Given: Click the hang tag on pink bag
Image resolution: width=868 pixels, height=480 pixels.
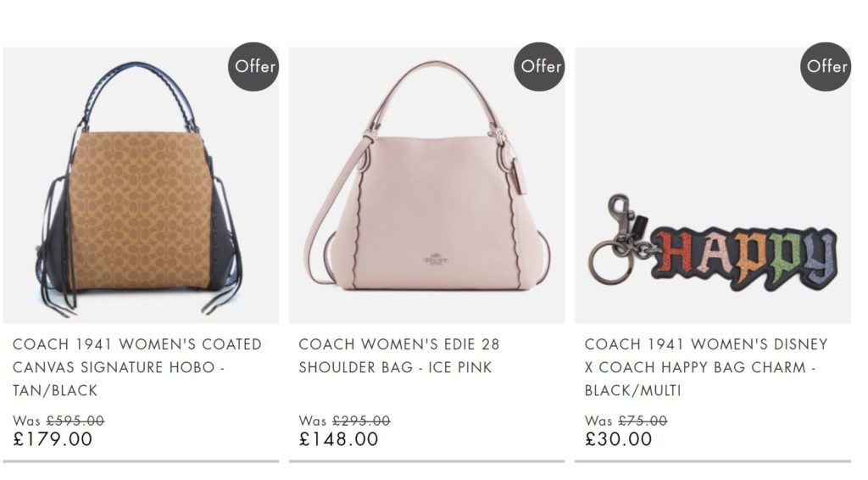Looking at the screenshot, I should [x=519, y=176].
